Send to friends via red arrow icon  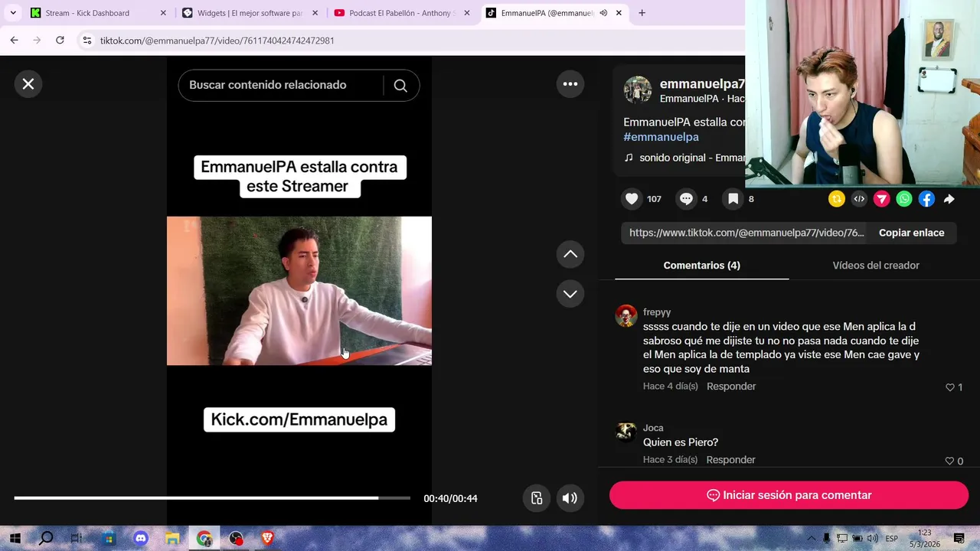click(882, 199)
